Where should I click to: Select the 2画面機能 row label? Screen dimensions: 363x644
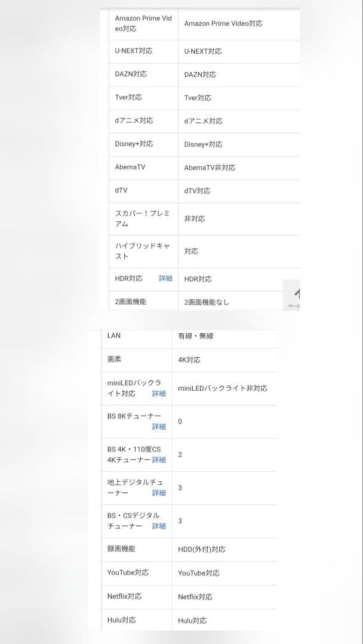click(x=130, y=302)
